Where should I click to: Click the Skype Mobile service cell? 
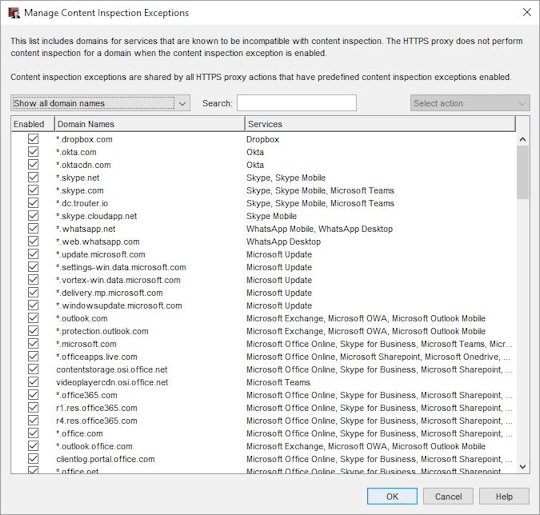(x=271, y=216)
